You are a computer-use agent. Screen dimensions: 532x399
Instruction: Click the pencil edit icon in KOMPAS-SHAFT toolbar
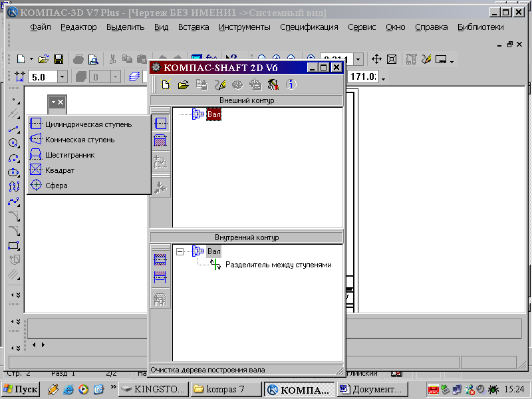coord(220,84)
